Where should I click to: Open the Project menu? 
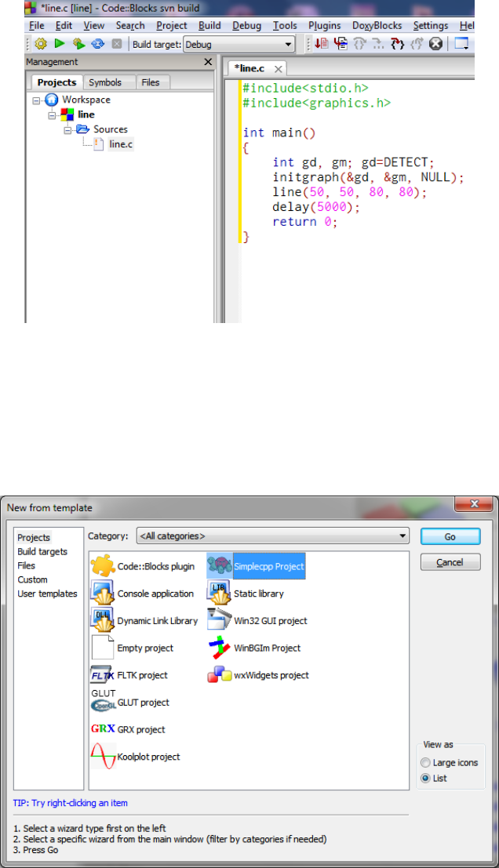coord(172,25)
